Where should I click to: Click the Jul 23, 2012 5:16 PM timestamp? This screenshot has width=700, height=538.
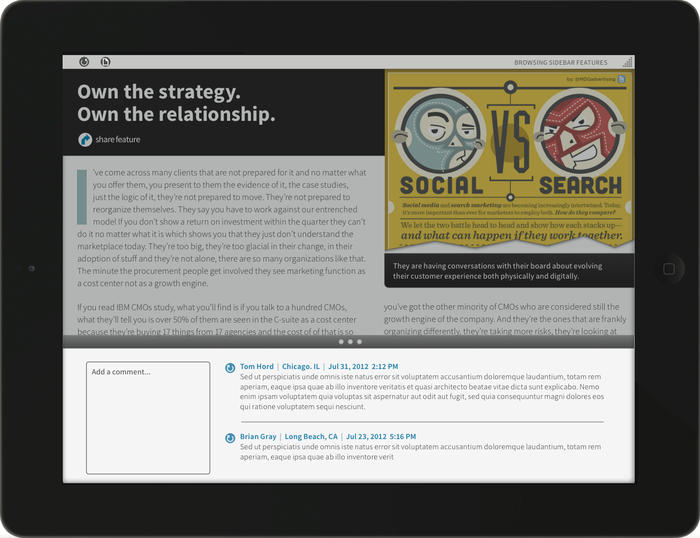tap(381, 437)
